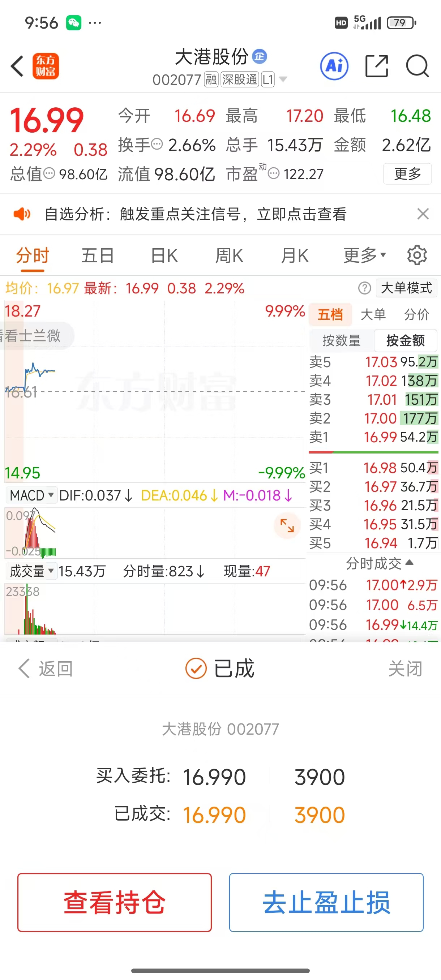Tap the 融 margin trading badge
Image resolution: width=441 pixels, height=980 pixels.
[211, 79]
